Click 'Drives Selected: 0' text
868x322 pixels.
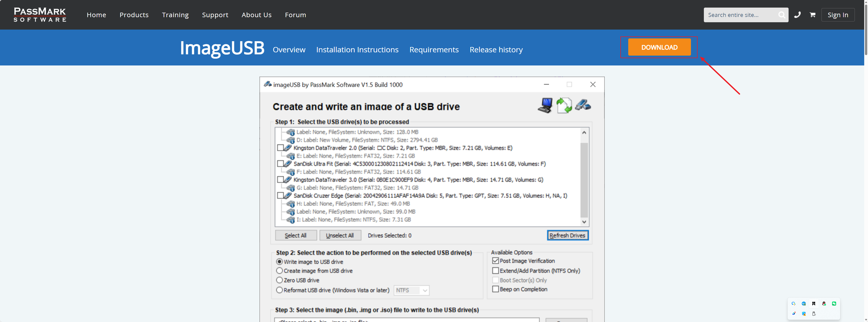(389, 236)
